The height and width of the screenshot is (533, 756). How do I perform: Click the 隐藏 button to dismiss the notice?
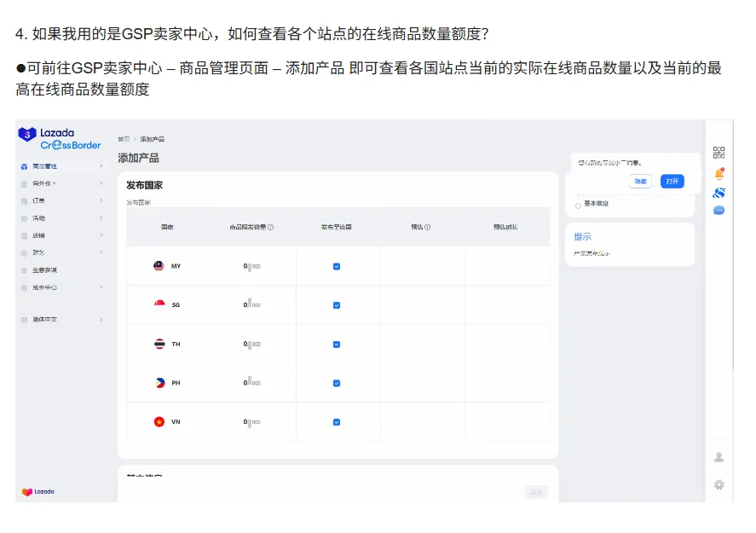(x=639, y=181)
